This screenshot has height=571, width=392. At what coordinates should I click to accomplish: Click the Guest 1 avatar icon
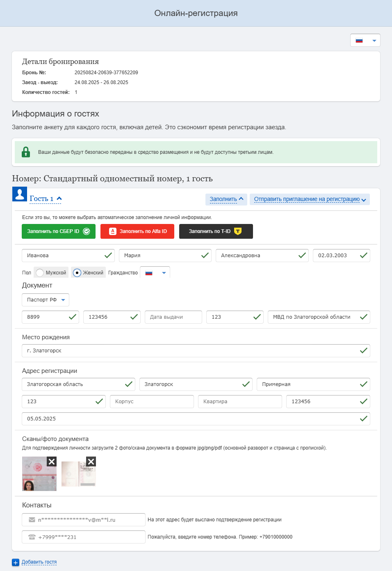pos(20,194)
